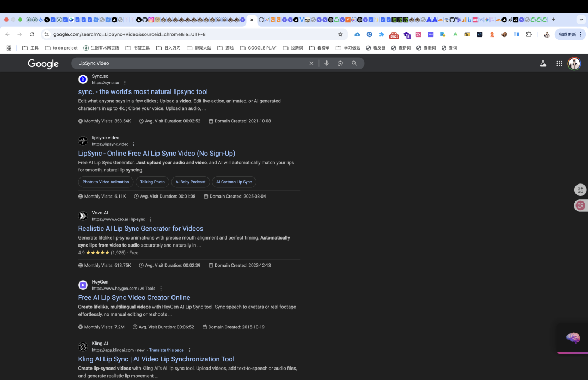
Task: Click the red 262 badge extension icon
Action: (394, 35)
